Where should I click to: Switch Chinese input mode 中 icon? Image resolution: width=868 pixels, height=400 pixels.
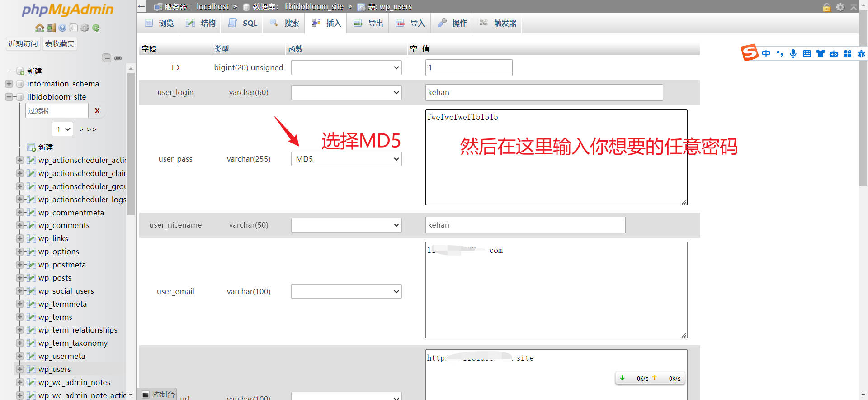766,54
